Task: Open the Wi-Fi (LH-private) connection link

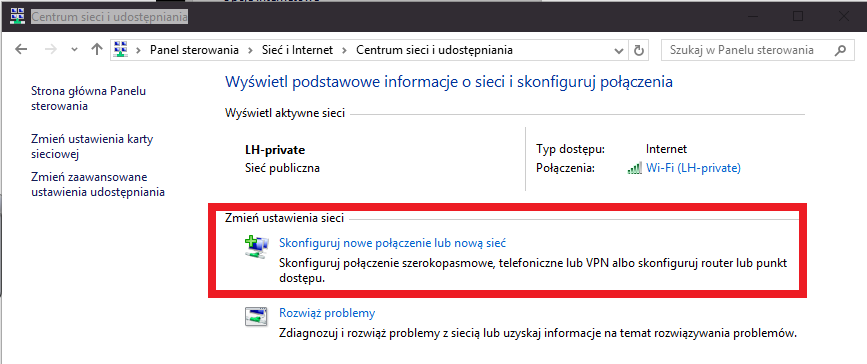Action: click(693, 168)
